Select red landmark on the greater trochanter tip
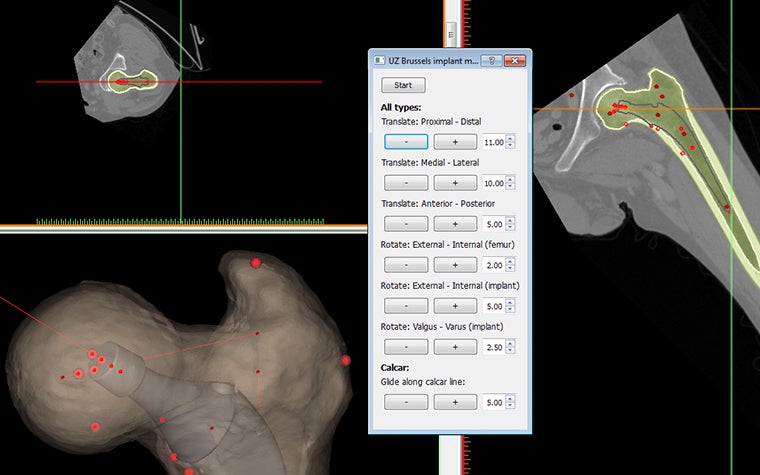 click(x=256, y=263)
